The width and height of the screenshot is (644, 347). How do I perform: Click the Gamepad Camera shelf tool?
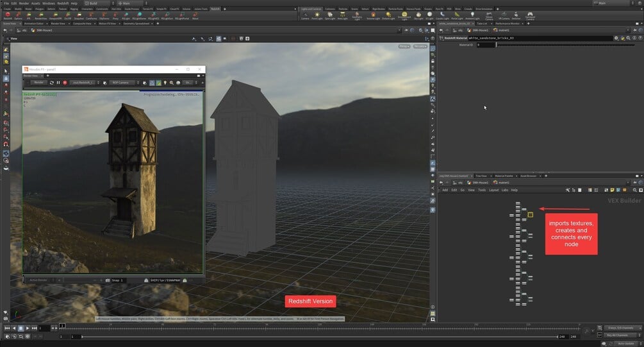(x=530, y=15)
